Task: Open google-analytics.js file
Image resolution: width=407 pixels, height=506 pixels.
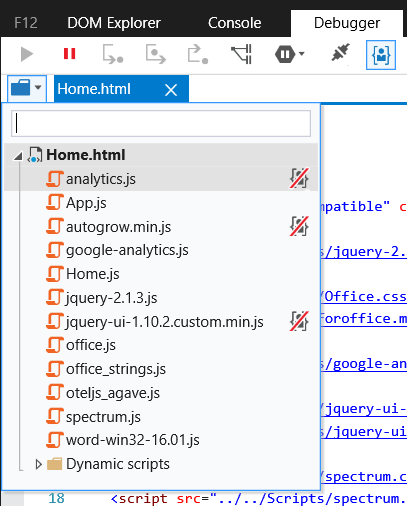Action: (x=127, y=250)
